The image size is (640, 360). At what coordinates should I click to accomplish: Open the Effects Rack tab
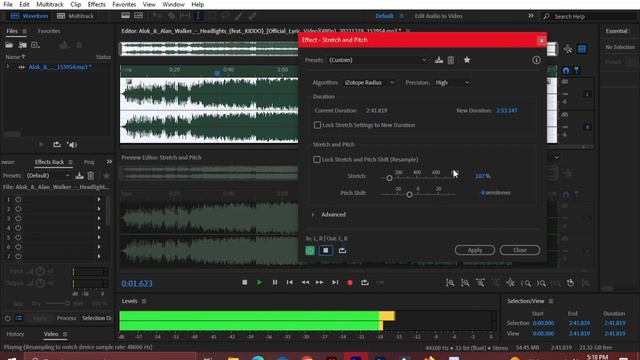49,162
